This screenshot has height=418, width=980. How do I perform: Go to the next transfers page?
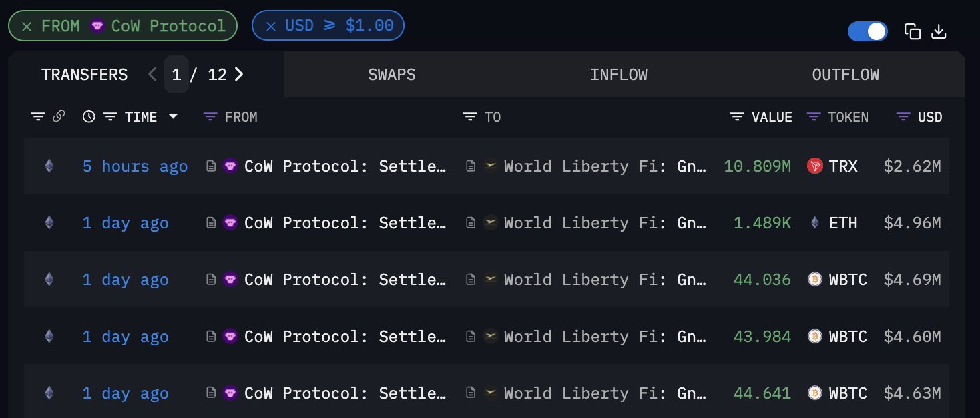coord(238,74)
